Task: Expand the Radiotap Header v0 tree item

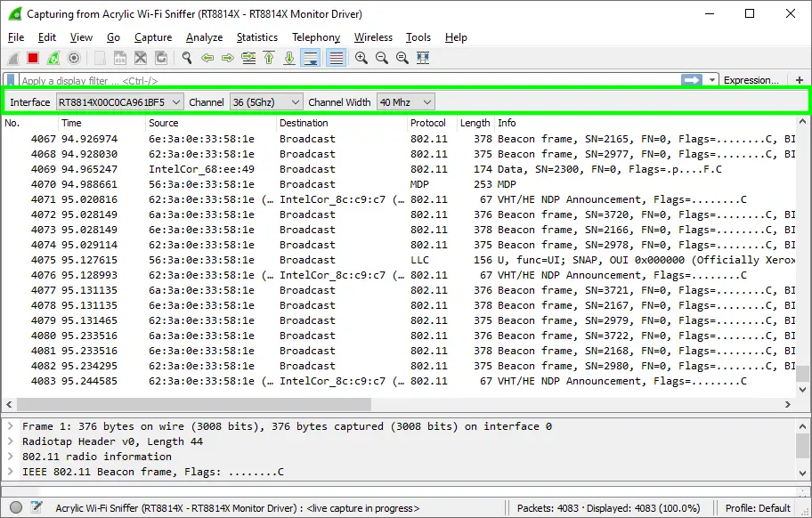Action: (x=10, y=441)
